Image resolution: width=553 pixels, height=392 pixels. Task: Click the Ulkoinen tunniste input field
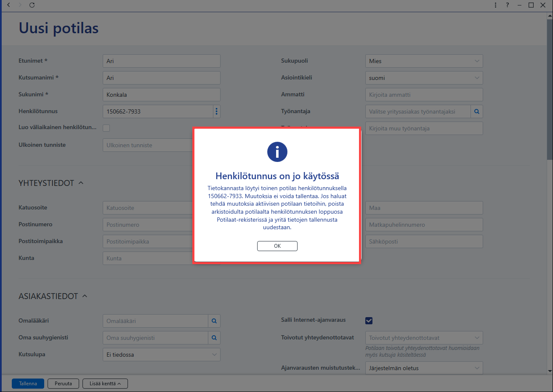[x=148, y=145]
